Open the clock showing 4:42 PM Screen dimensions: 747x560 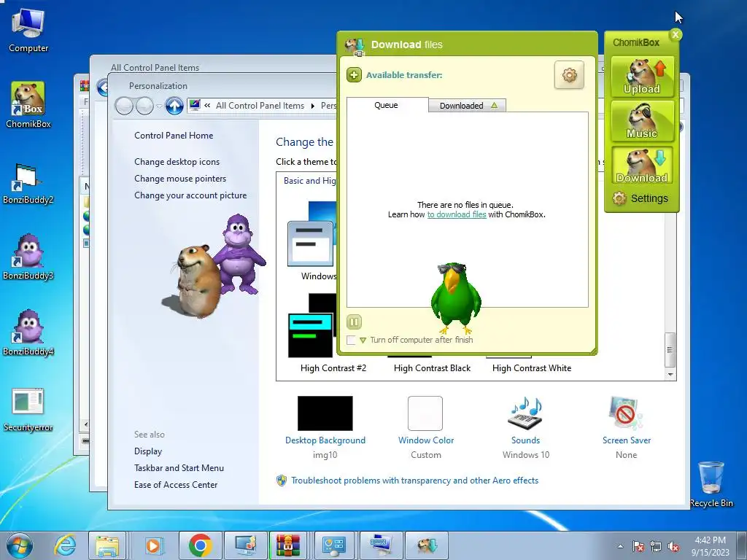coord(711,545)
